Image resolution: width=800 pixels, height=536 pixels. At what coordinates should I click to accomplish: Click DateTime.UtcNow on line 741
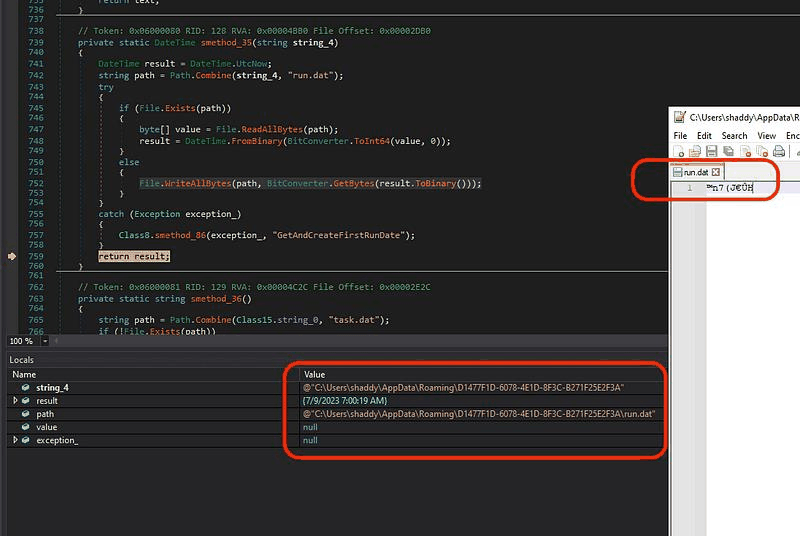(229, 63)
